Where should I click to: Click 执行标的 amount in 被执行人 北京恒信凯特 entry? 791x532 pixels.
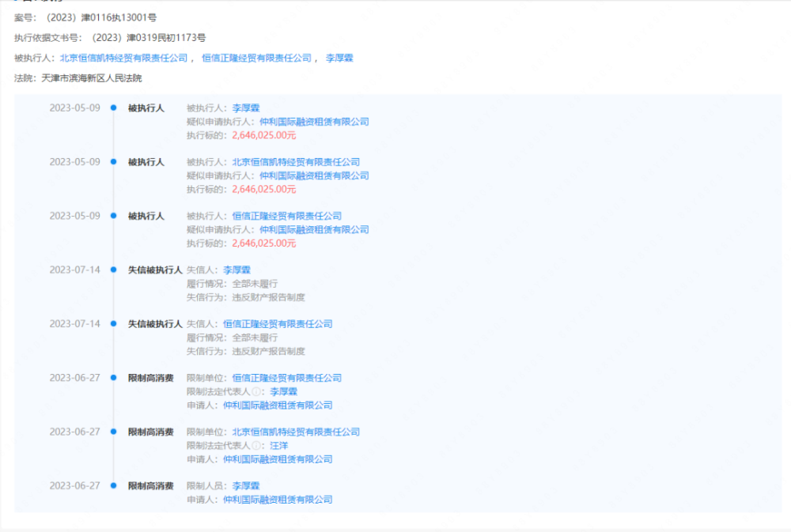coord(264,189)
